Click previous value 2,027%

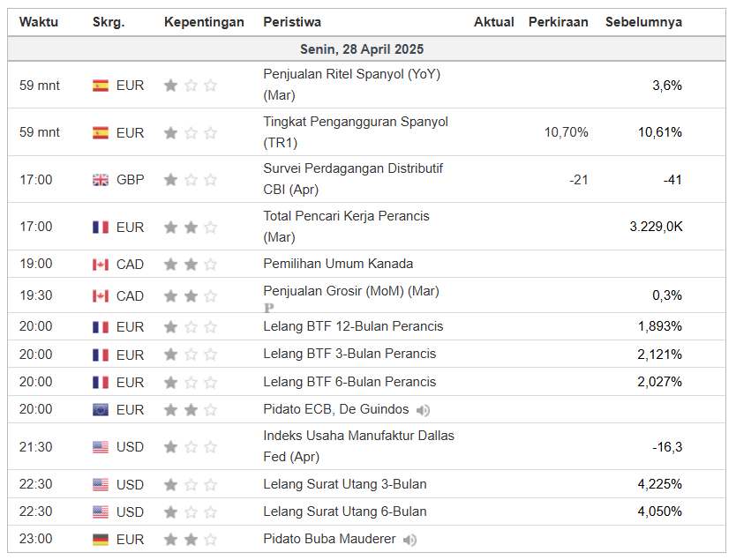point(660,382)
